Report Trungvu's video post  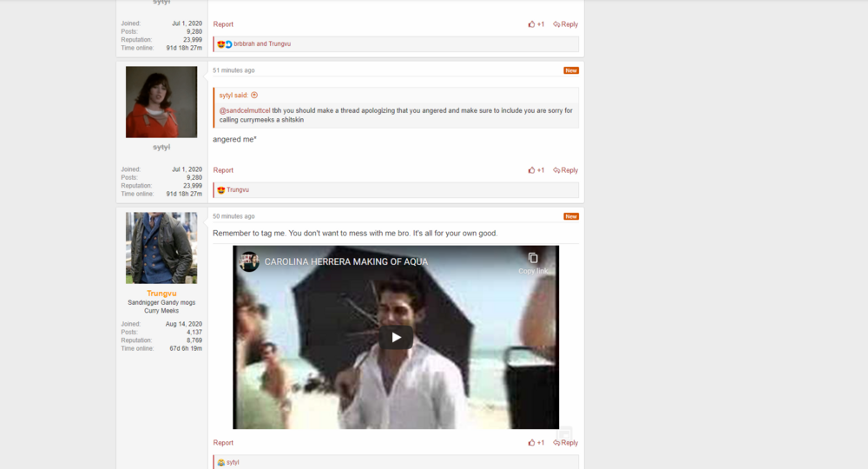(223, 443)
